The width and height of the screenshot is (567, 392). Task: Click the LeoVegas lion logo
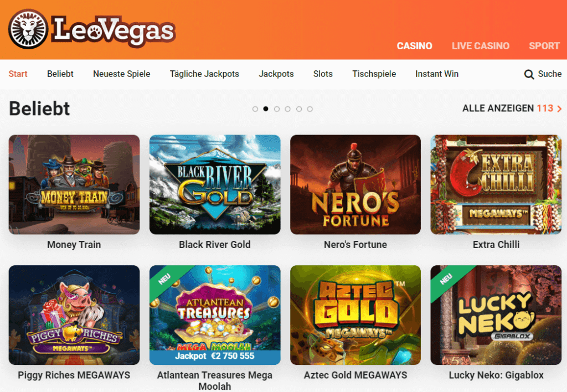tap(28, 29)
